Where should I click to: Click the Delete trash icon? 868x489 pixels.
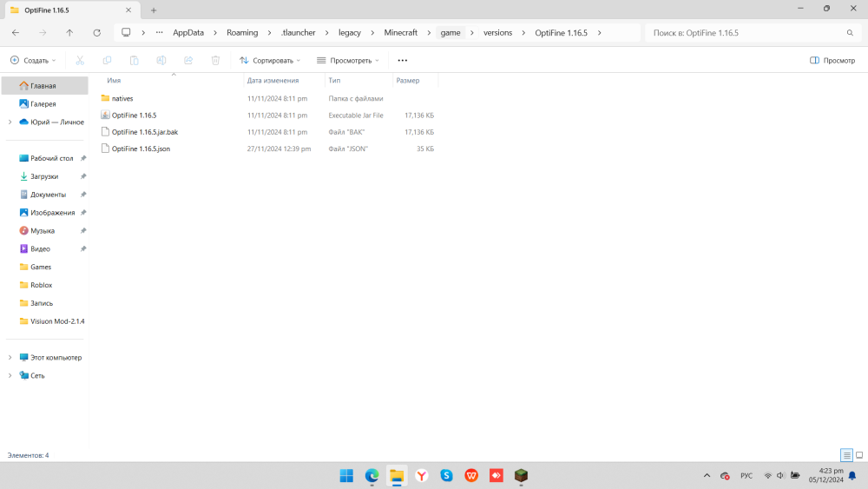pos(215,60)
